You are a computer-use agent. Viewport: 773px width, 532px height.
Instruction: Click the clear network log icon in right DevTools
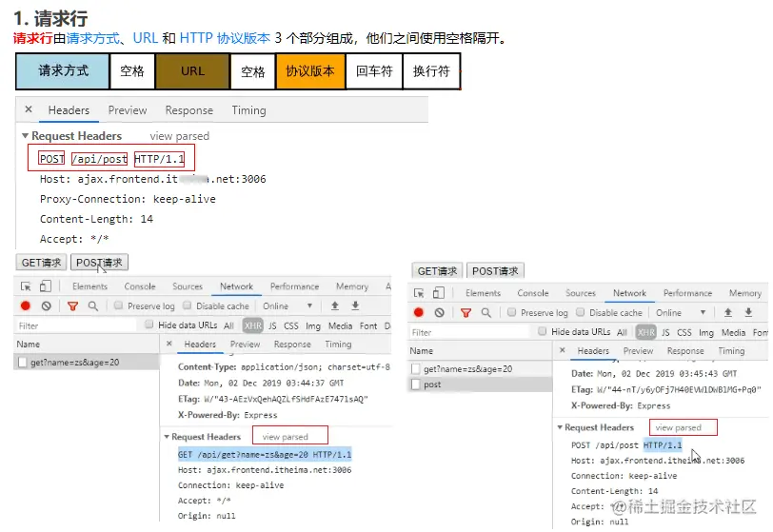[439, 312]
